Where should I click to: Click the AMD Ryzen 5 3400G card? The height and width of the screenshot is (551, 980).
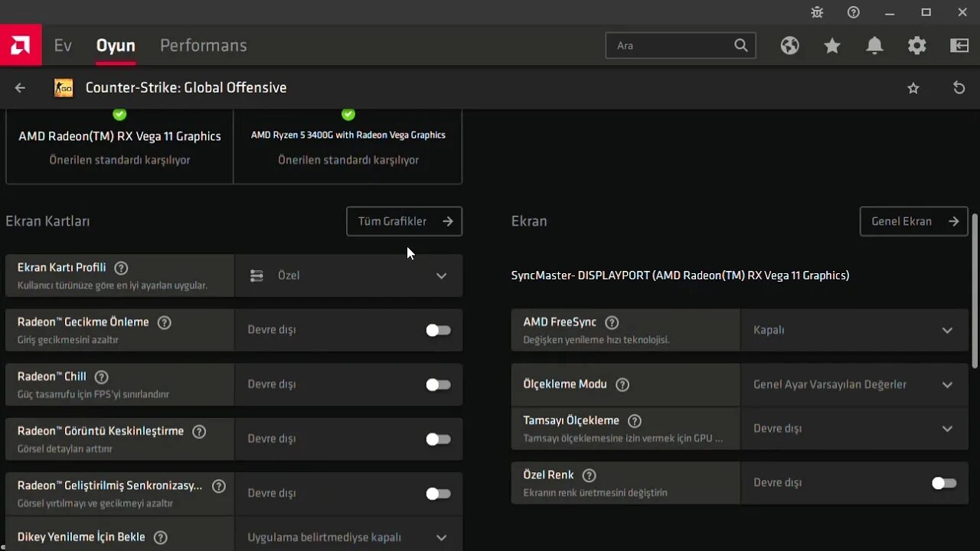click(348, 145)
